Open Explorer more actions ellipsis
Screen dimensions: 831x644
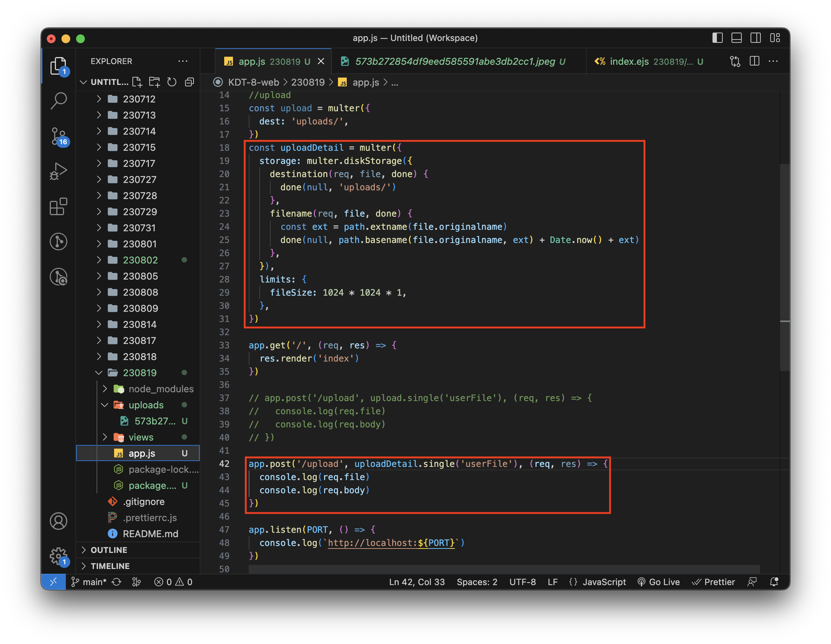(x=183, y=61)
